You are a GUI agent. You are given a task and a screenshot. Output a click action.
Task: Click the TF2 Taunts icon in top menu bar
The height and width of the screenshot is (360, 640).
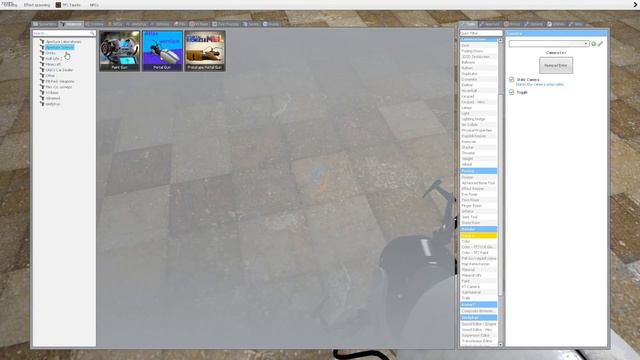click(58, 5)
